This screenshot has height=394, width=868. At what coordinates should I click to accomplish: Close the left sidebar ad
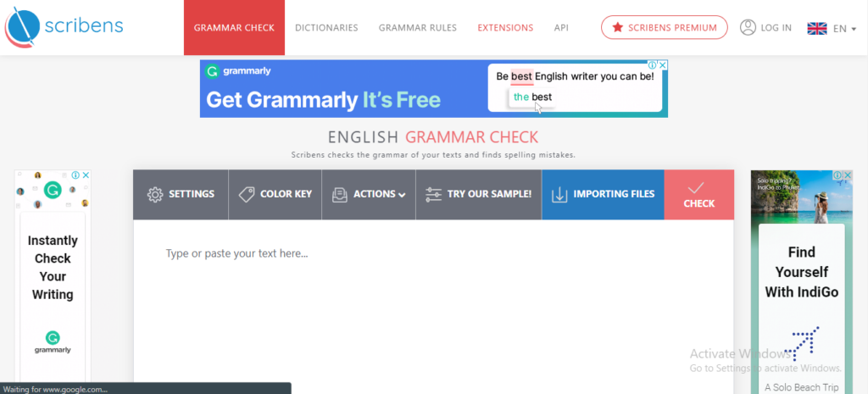[x=86, y=175]
